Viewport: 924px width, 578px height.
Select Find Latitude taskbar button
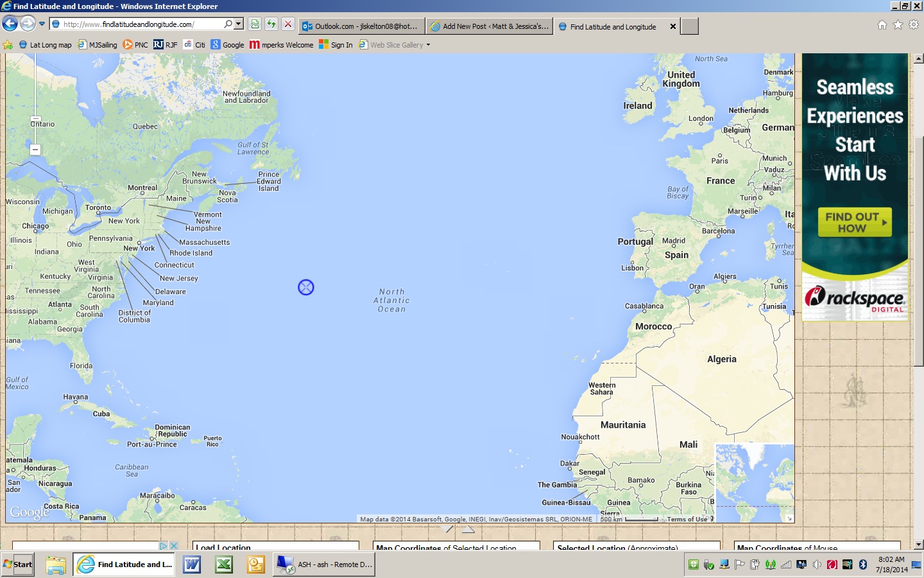tap(124, 565)
